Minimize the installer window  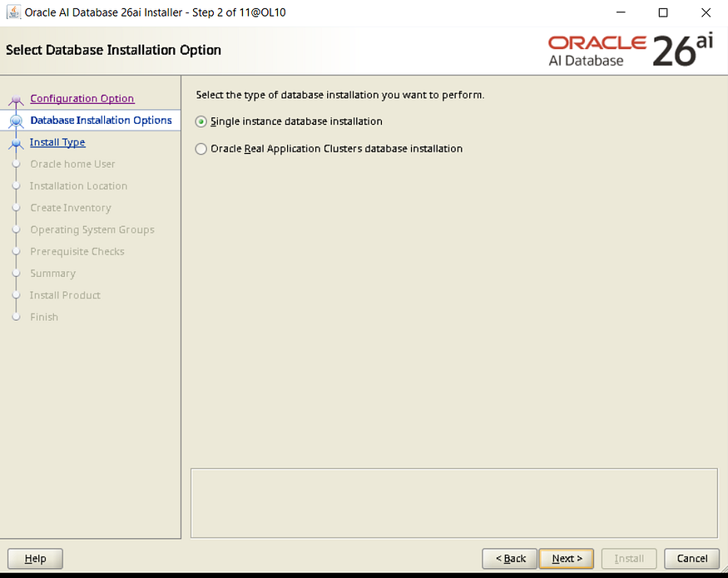point(621,12)
